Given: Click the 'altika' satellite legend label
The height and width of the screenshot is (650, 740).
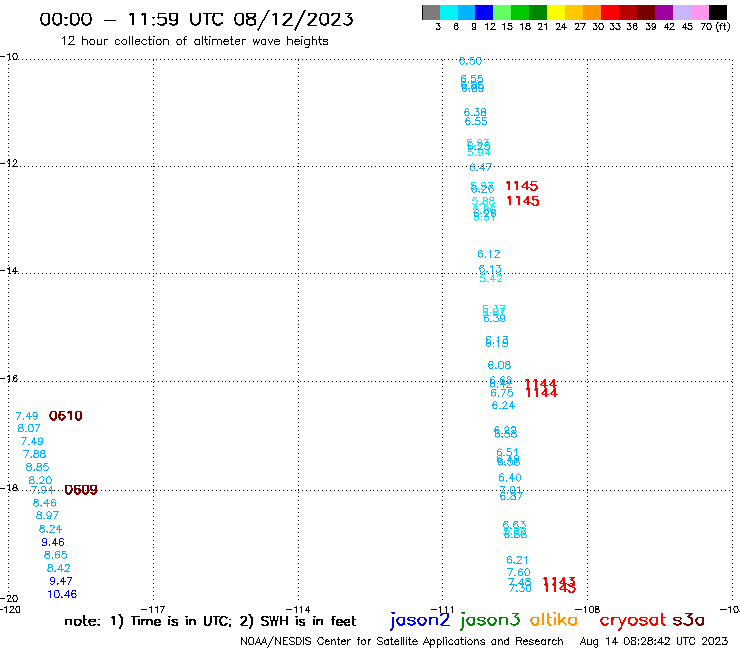Looking at the screenshot, I should click(x=554, y=620).
